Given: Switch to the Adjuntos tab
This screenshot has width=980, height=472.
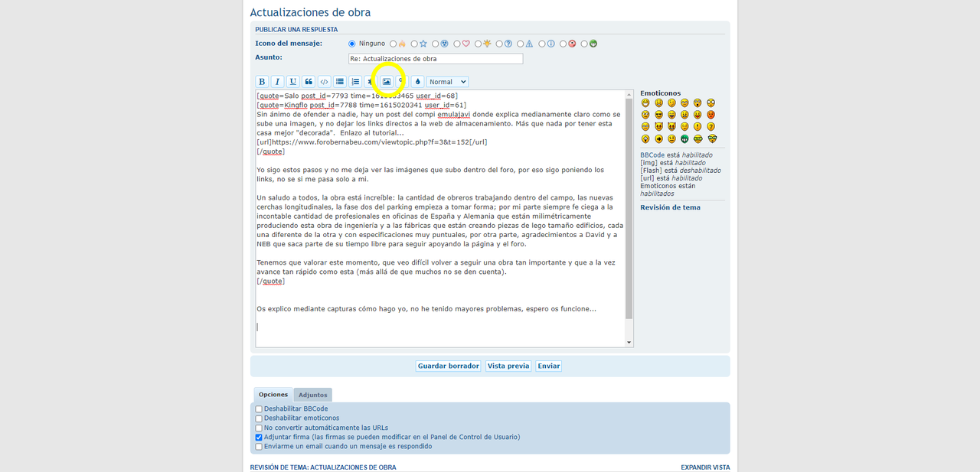Looking at the screenshot, I should coord(313,395).
